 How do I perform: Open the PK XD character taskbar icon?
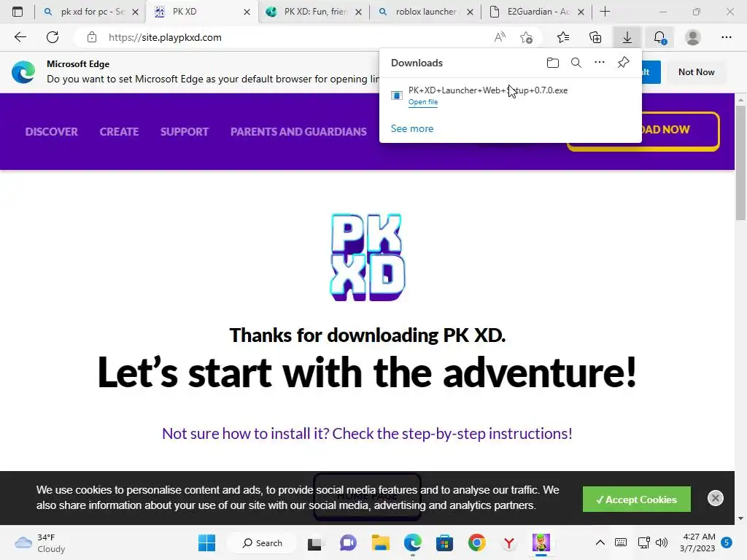point(541,542)
